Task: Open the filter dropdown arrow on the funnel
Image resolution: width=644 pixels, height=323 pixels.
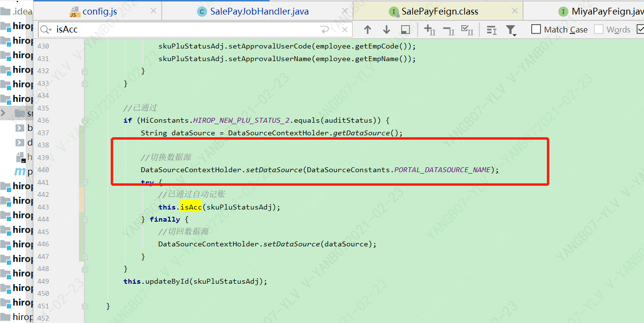Action: (516, 34)
